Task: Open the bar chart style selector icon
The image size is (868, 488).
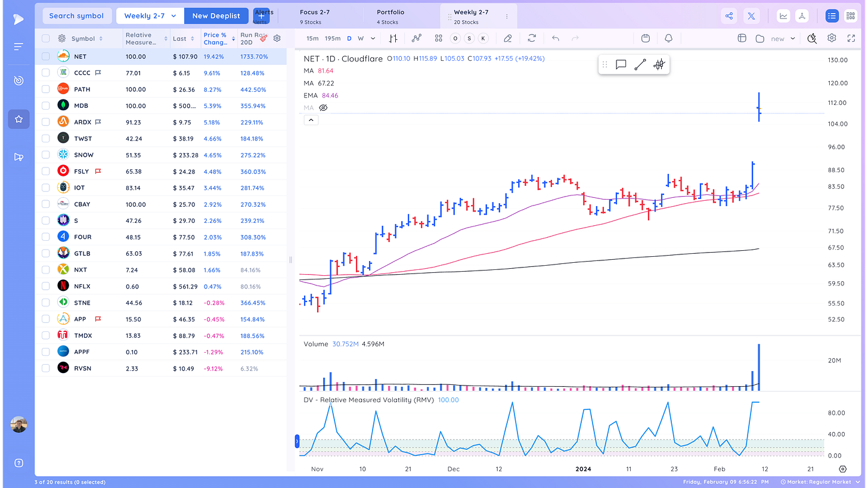Action: click(393, 38)
